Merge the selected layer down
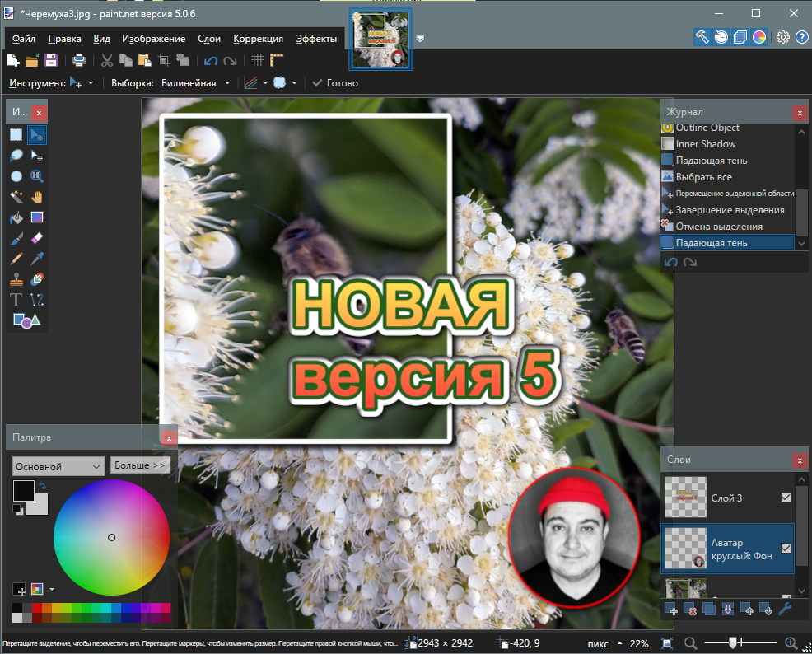The height and width of the screenshot is (654, 812). click(728, 610)
